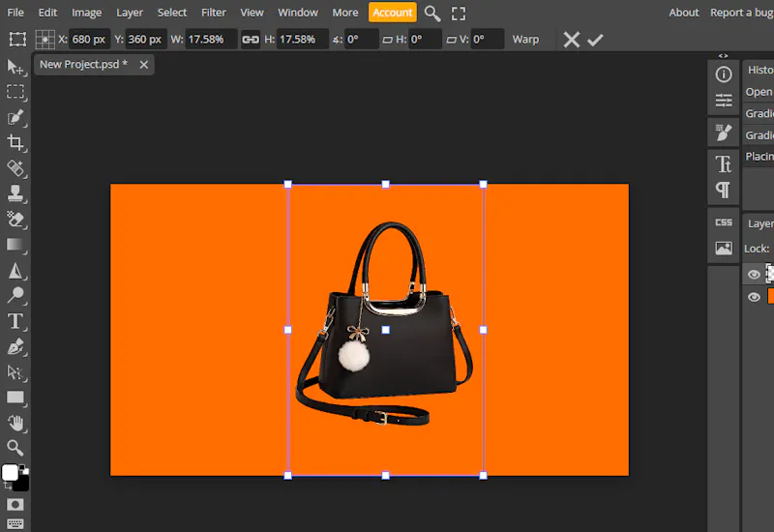Screen dimensions: 774x532
Task: Select the Clone Stamp tool
Action: (15, 193)
